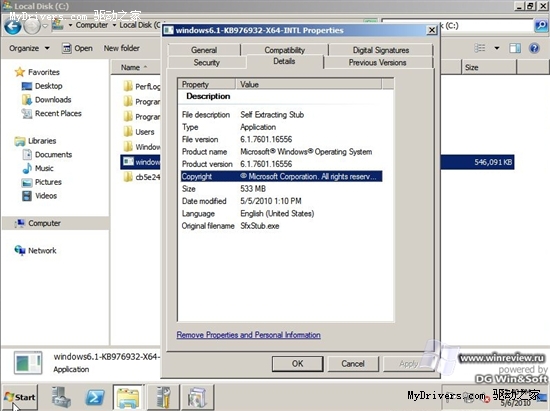550x411 pixels.
Task: Switch to the General tab
Action: tap(204, 50)
